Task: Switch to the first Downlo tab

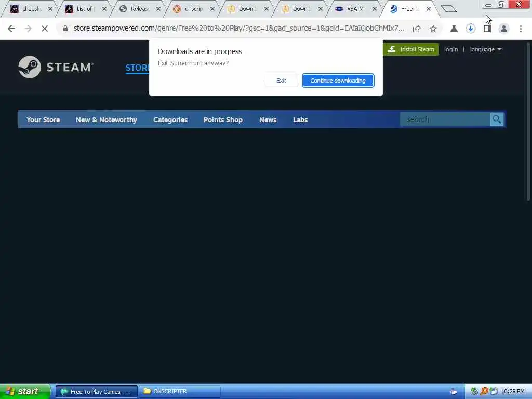Action: [x=244, y=9]
